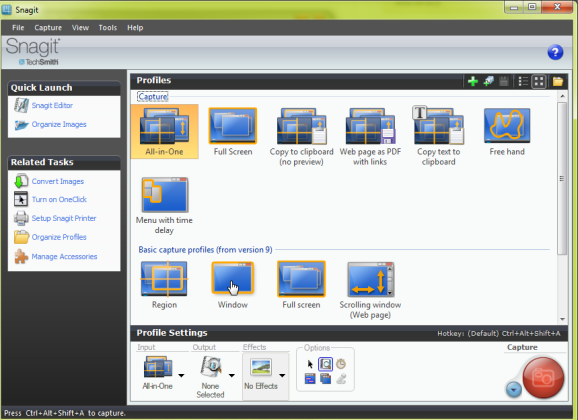Collapse Basic capture profiles (from version 9) group
Image resolution: width=578 pixels, height=420 pixels.
click(x=205, y=250)
